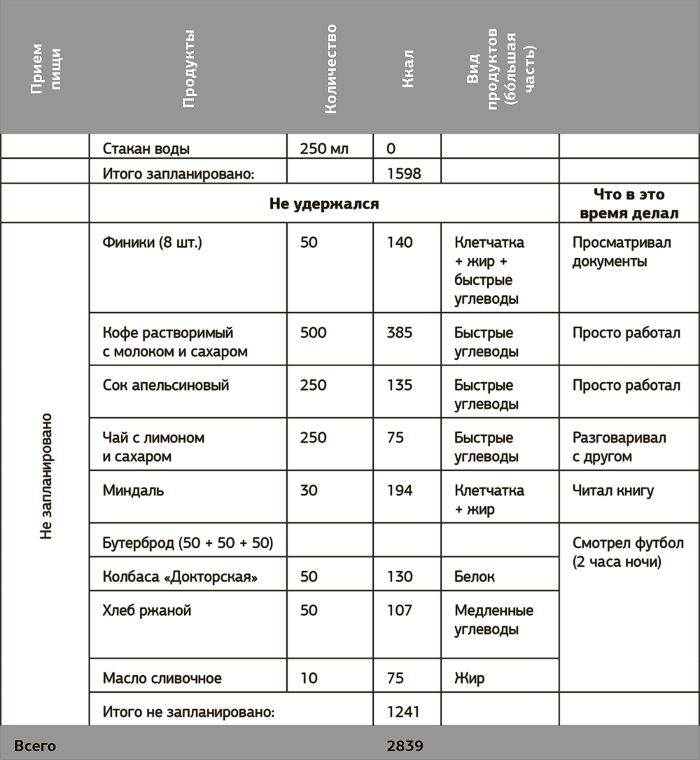Select the "Стакан воды" cell
700x760 pixels.
point(146,148)
